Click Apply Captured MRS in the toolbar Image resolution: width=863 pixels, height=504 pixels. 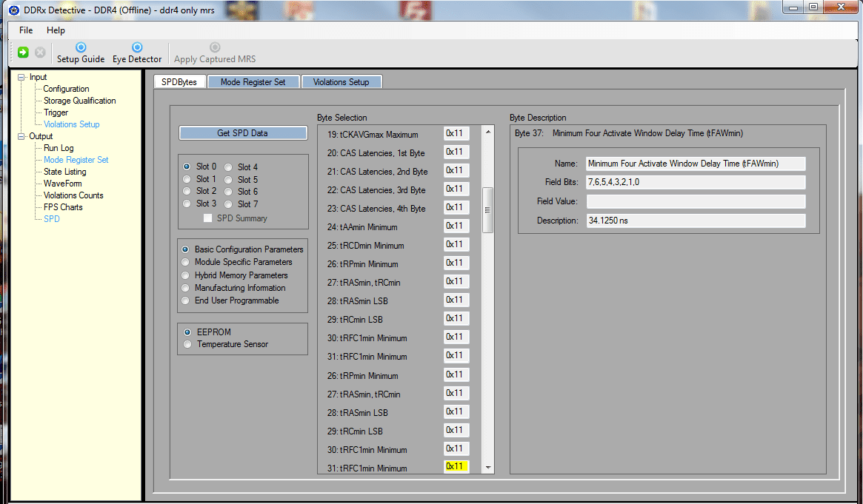[215, 53]
